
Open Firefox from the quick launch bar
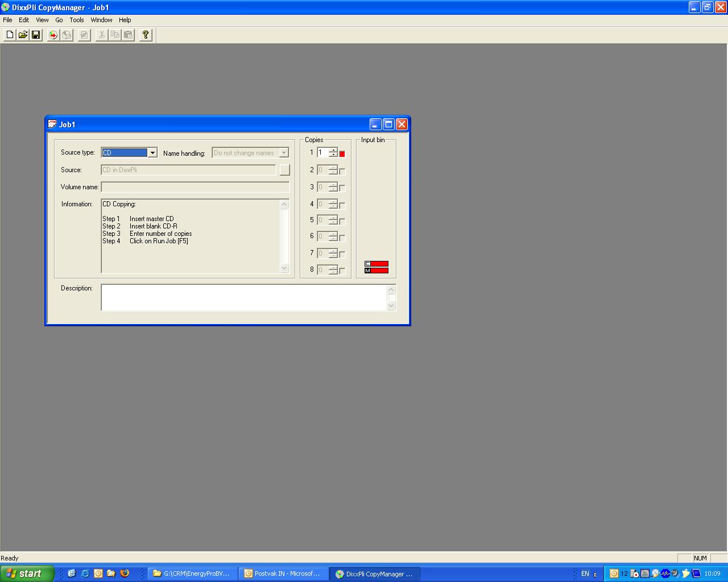(125, 573)
